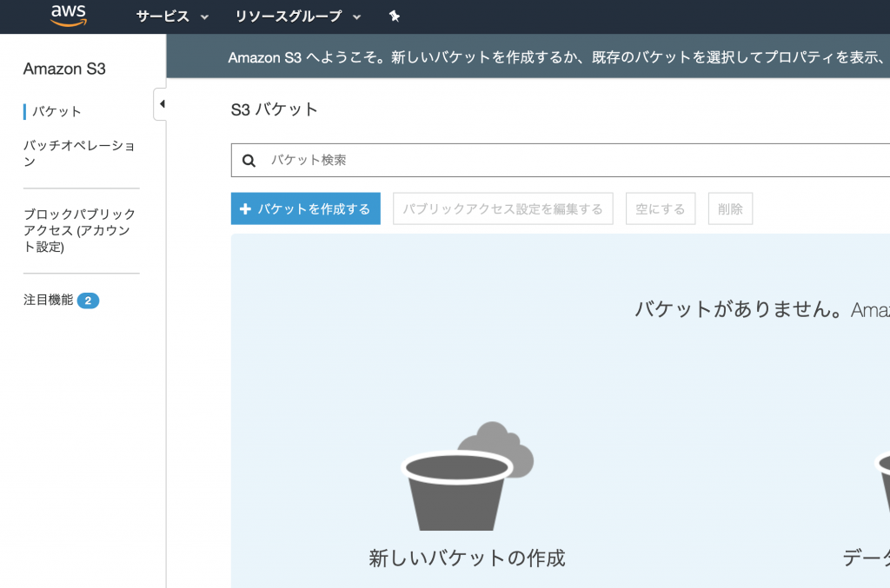Open the サービス dropdown menu

(172, 17)
